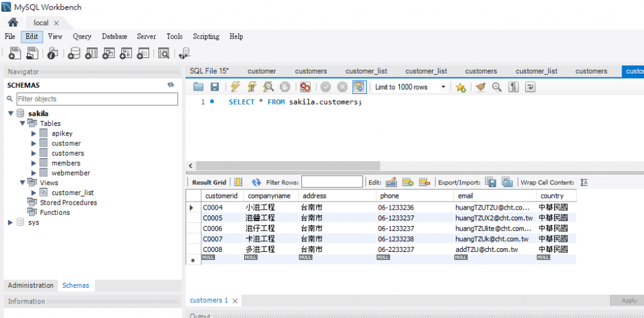The height and width of the screenshot is (318, 644).
Task: Switch to the Administration tab
Action: (31, 285)
